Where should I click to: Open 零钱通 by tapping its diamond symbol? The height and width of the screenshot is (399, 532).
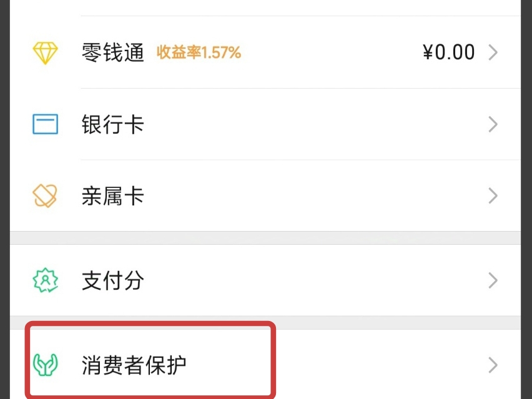[x=44, y=52]
